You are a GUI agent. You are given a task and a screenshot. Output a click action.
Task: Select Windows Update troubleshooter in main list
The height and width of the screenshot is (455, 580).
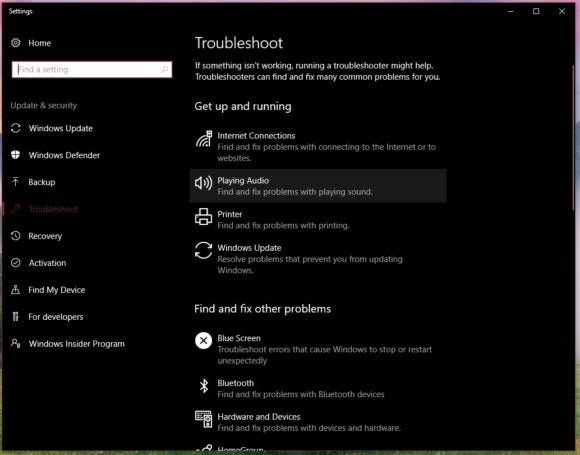(x=318, y=259)
